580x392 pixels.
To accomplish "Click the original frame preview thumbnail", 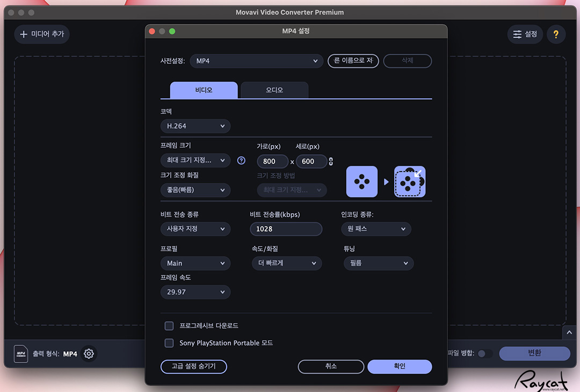I will click(x=362, y=182).
